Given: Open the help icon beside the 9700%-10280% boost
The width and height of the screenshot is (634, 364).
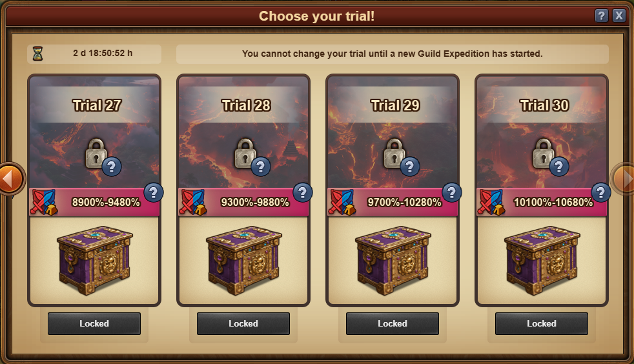Looking at the screenshot, I should (452, 193).
